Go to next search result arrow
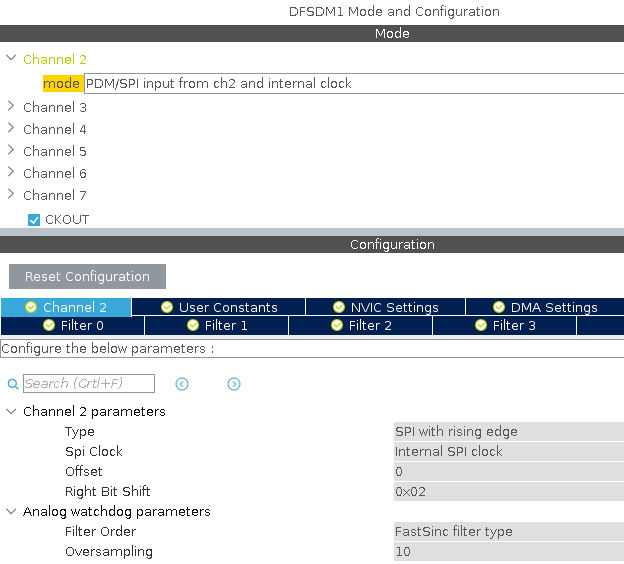Image resolution: width=624 pixels, height=564 pixels. (234, 384)
